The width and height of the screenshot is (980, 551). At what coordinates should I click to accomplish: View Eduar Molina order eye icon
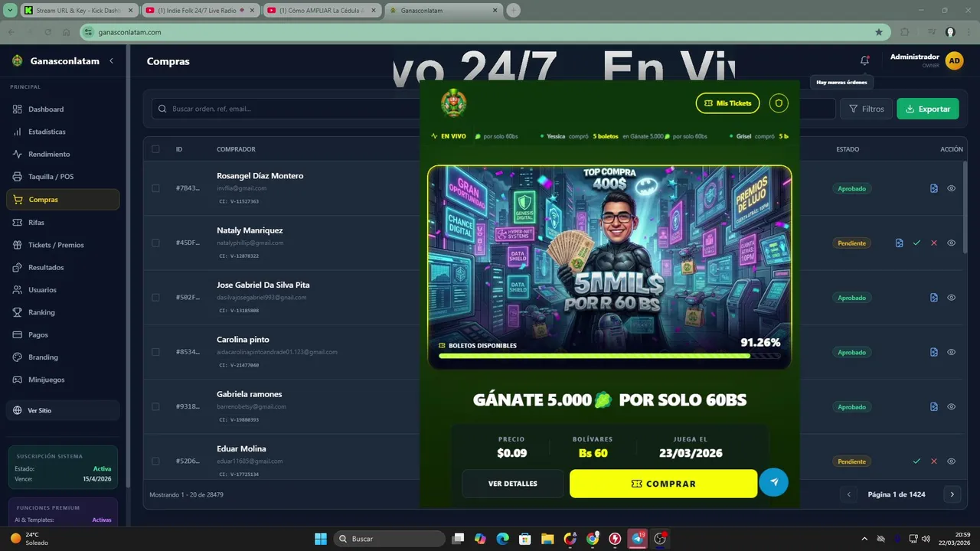point(951,461)
